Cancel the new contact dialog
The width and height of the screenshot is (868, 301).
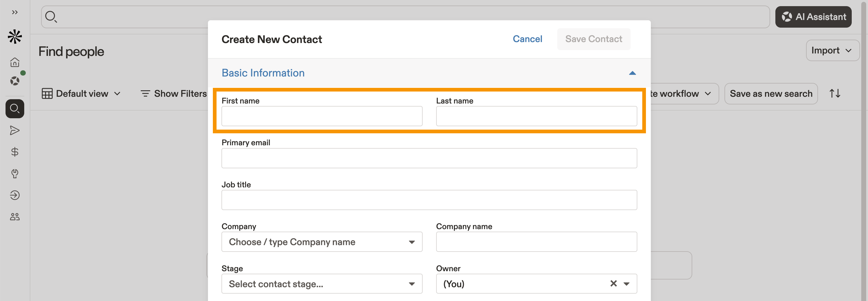[527, 39]
